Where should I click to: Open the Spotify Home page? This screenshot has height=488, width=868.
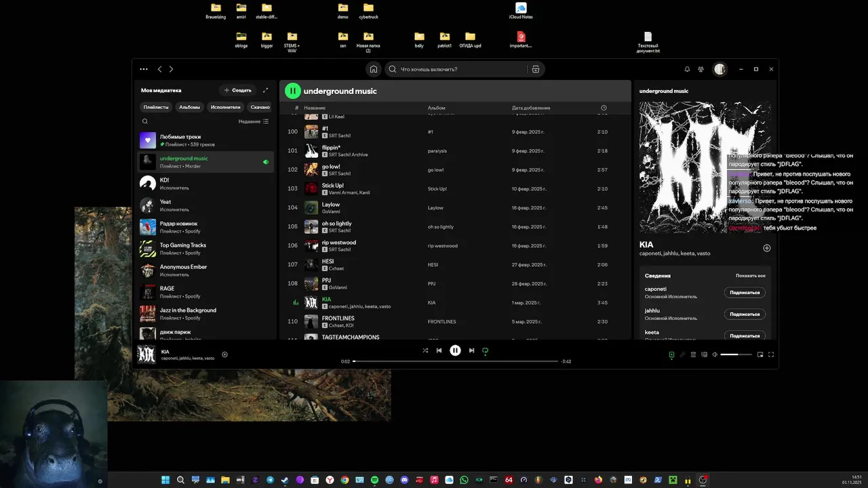coord(374,69)
